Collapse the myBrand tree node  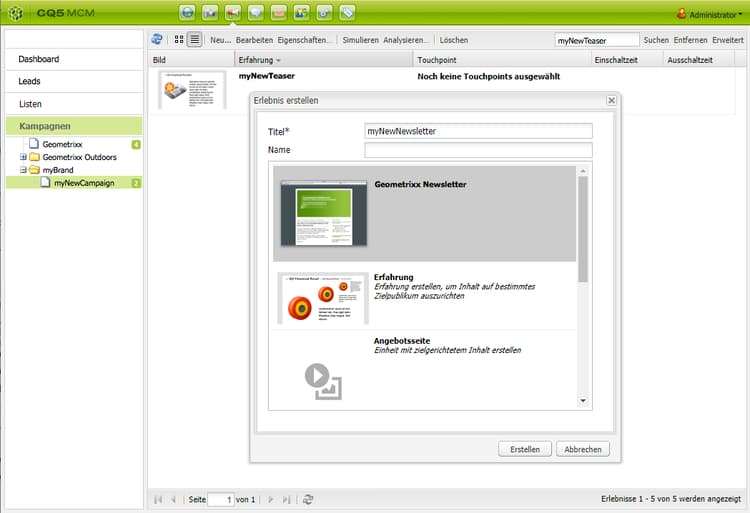(23, 170)
